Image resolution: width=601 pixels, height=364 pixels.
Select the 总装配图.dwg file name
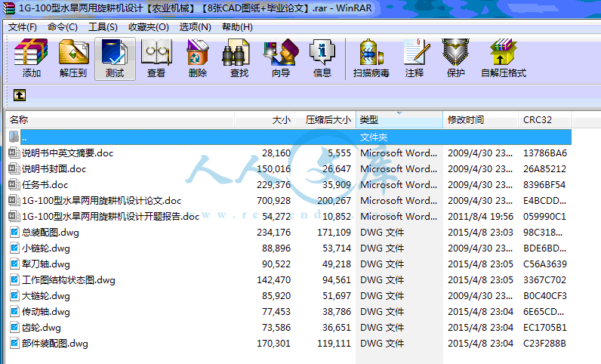pos(51,233)
